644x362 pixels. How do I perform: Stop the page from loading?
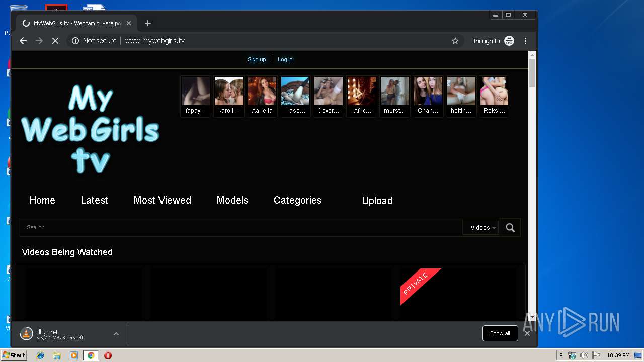point(55,41)
